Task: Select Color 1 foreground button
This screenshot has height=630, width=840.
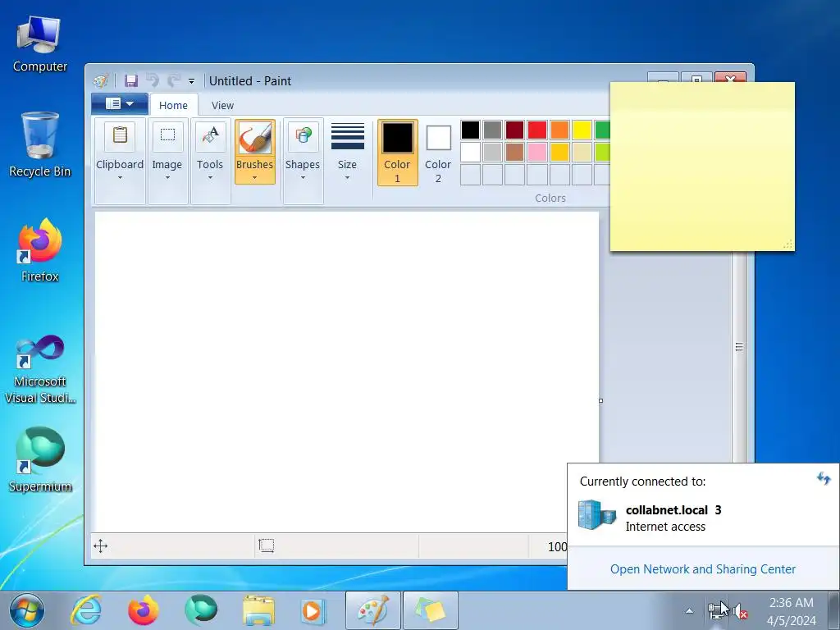Action: point(397,153)
